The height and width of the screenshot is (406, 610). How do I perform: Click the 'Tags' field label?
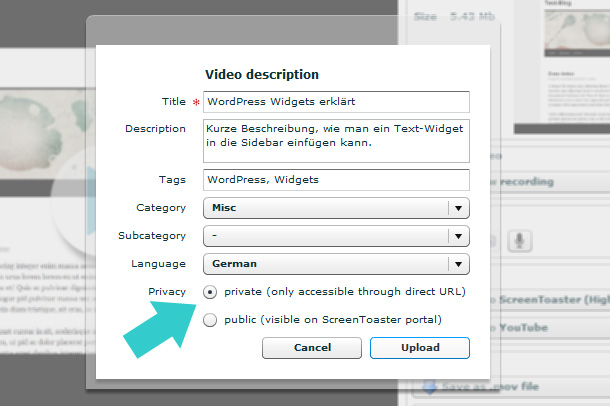(172, 180)
